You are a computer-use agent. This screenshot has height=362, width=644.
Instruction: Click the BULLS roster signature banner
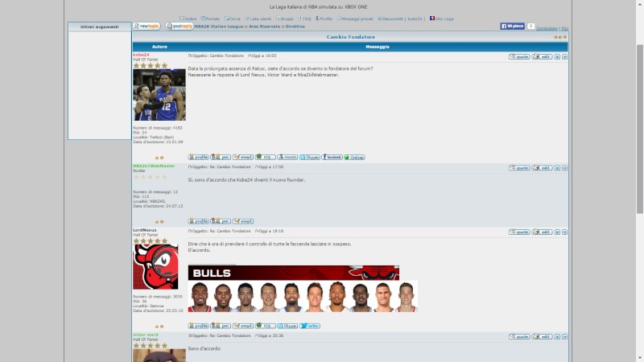pos(303,289)
